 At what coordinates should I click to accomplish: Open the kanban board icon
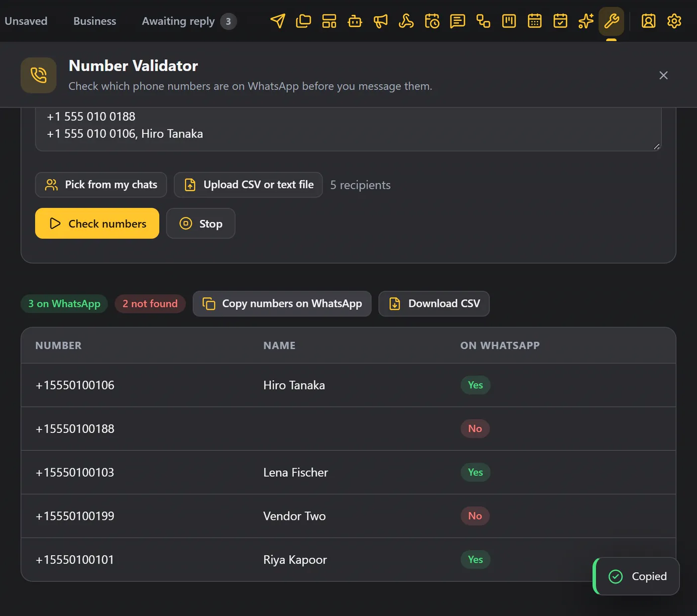click(509, 21)
